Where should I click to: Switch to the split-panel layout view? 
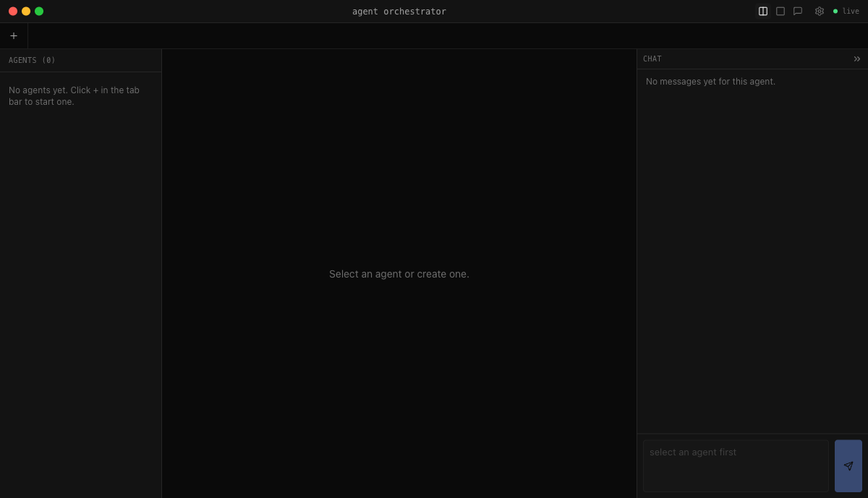pos(763,11)
